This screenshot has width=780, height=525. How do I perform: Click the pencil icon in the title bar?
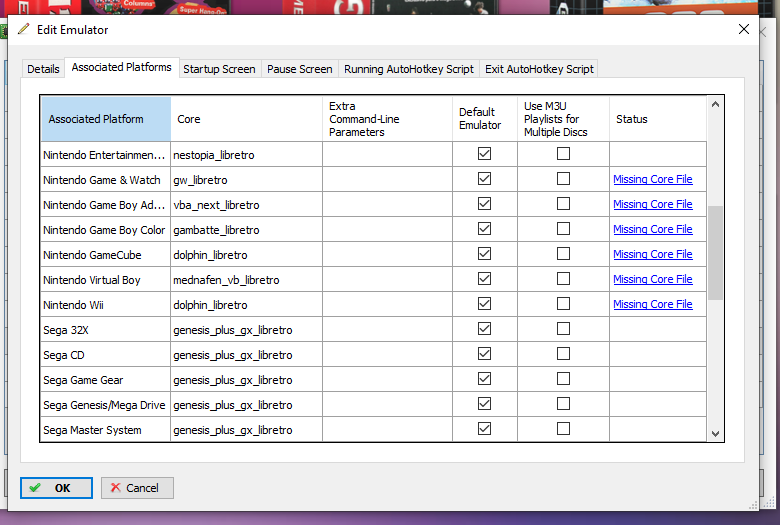23,29
